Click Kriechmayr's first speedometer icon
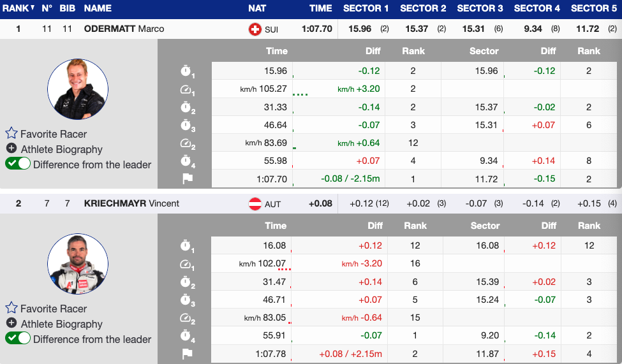622x364 pixels. point(187,264)
